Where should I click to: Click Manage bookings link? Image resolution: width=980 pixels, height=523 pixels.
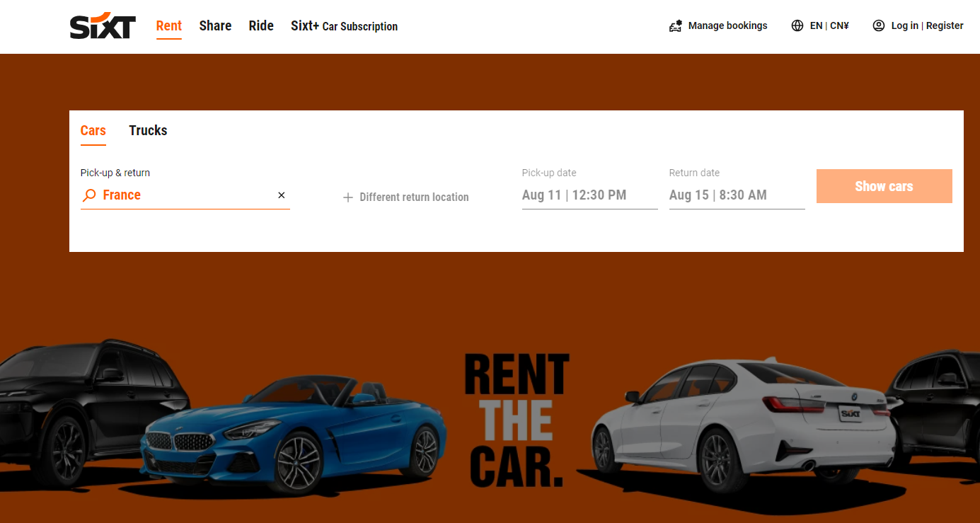(727, 26)
